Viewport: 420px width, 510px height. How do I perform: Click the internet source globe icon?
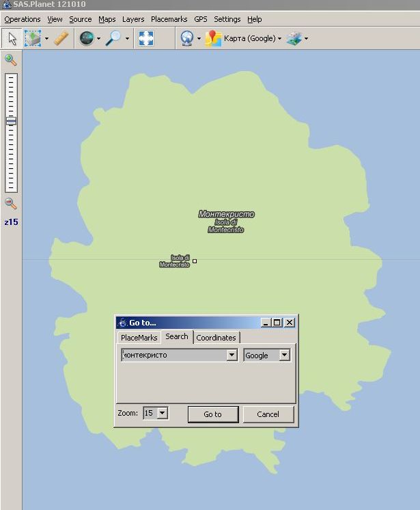click(186, 39)
